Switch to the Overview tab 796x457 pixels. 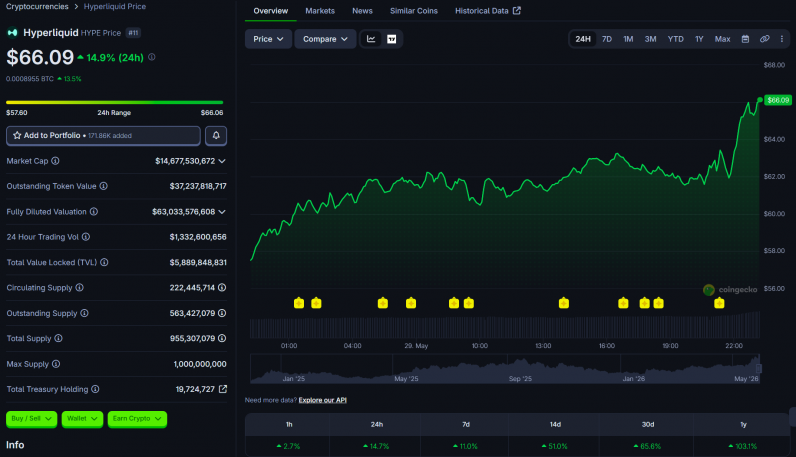tap(271, 11)
